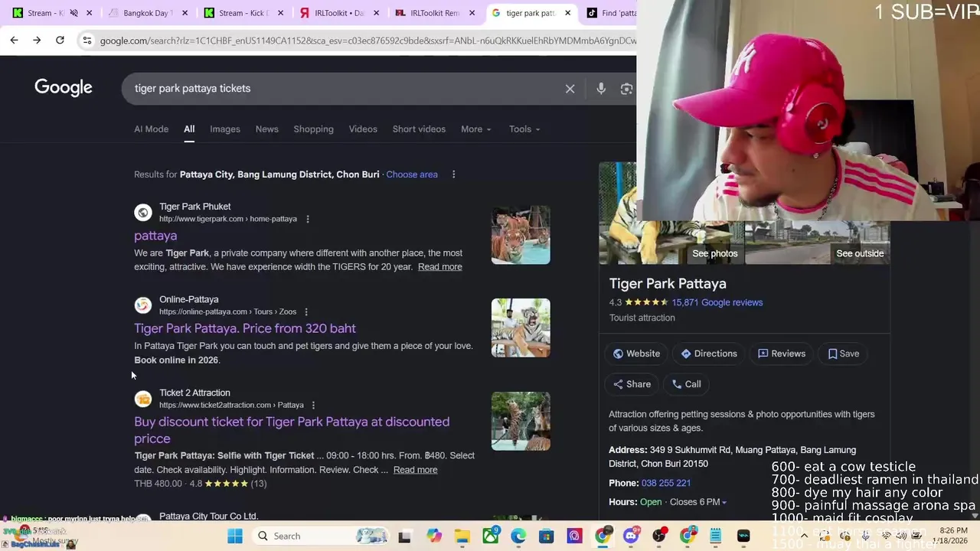
Task: Go to the Google logo homepage
Action: point(64,87)
